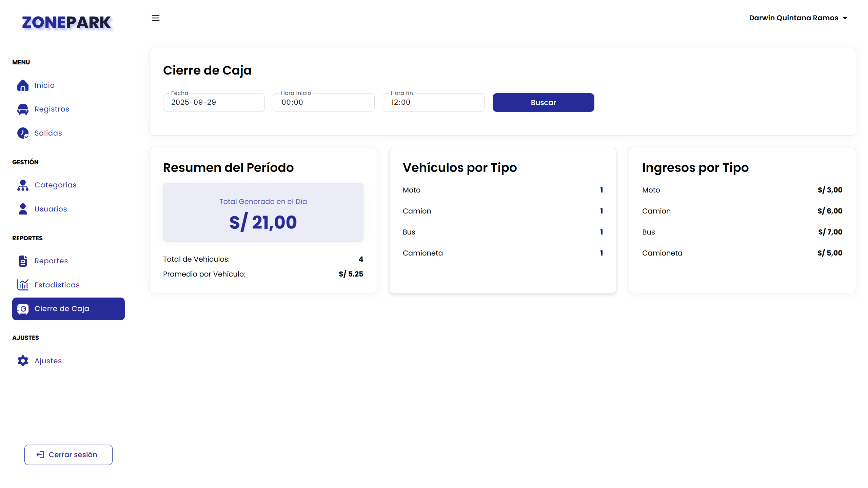Click the Hora fin time field
The image size is (868, 488).
coord(433,102)
